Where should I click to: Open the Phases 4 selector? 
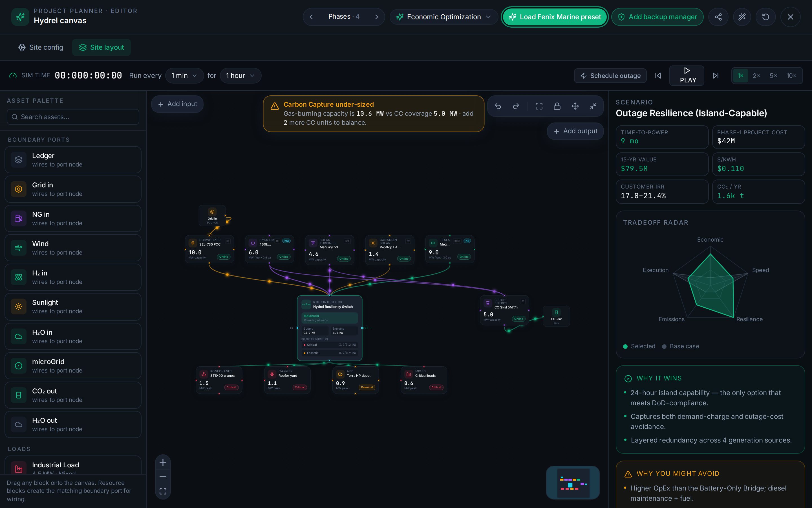(x=344, y=16)
